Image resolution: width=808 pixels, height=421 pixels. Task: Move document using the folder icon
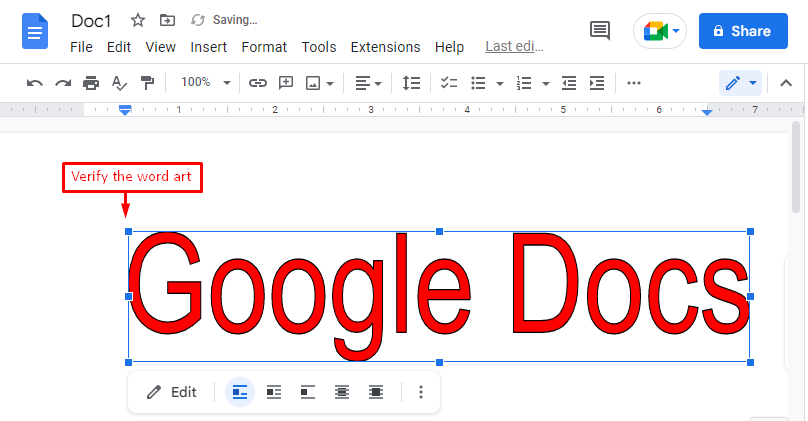(167, 21)
